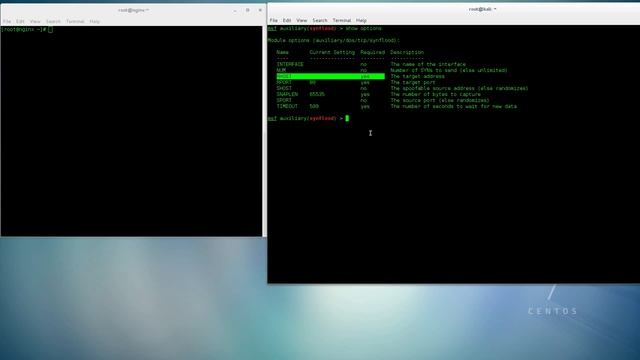Screen dimensions: 640x360
Task: Click the NUM option name
Action: coord(281,70)
